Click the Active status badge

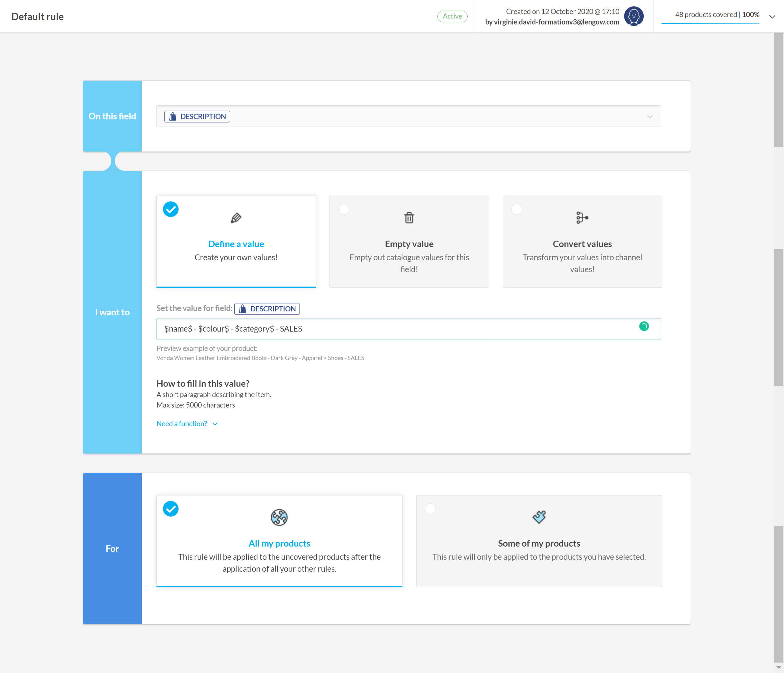pyautogui.click(x=452, y=16)
